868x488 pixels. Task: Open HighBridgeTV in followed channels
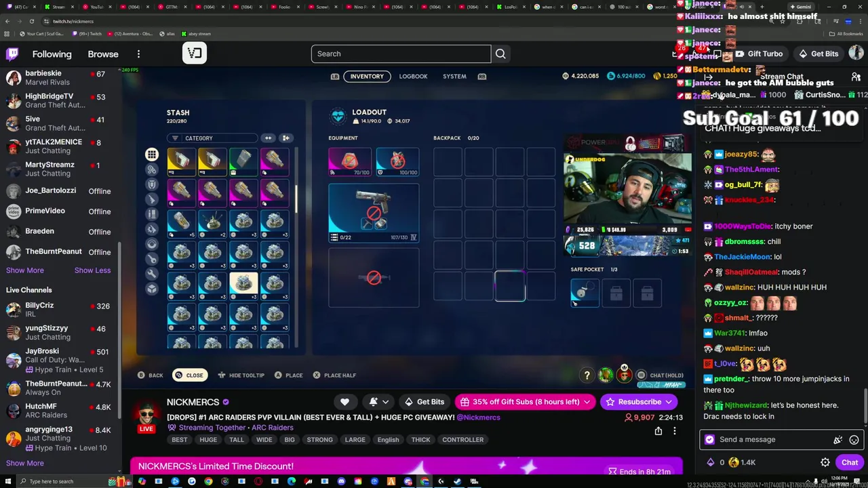click(x=60, y=101)
